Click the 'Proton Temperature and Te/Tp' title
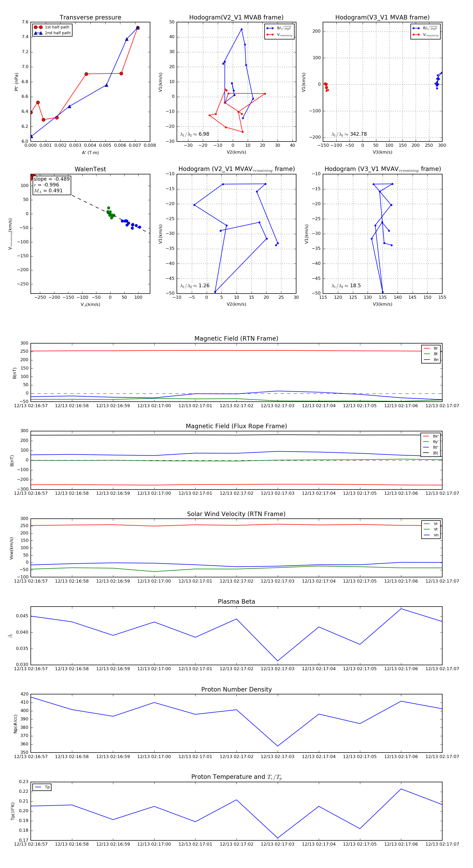 pyautogui.click(x=236, y=777)
